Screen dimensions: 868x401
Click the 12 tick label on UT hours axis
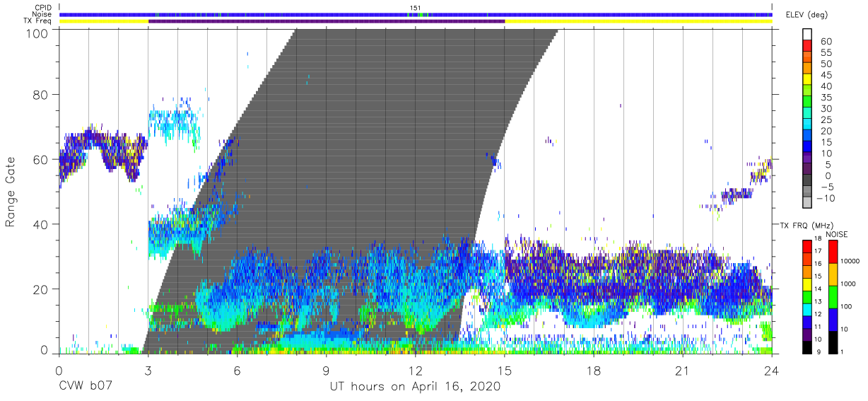coord(416,371)
